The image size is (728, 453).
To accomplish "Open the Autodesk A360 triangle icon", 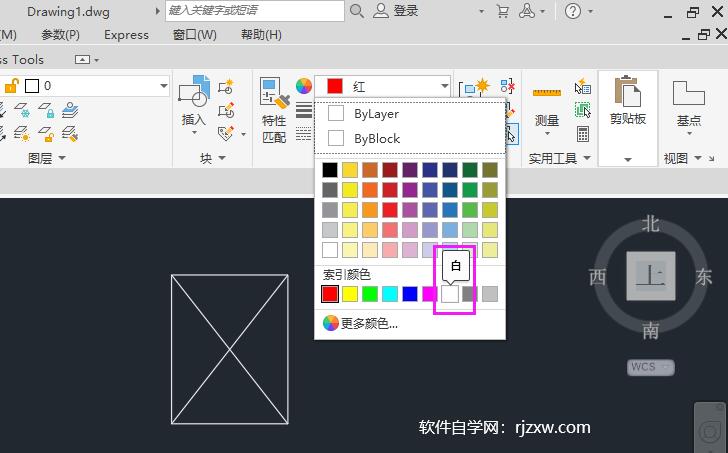I will point(526,11).
